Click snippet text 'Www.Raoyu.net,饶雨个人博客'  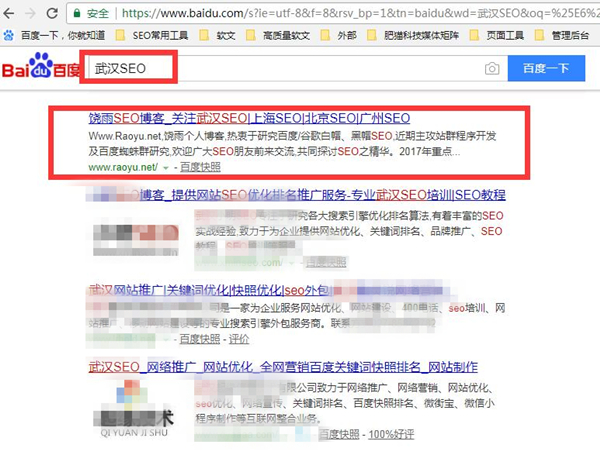(157, 136)
